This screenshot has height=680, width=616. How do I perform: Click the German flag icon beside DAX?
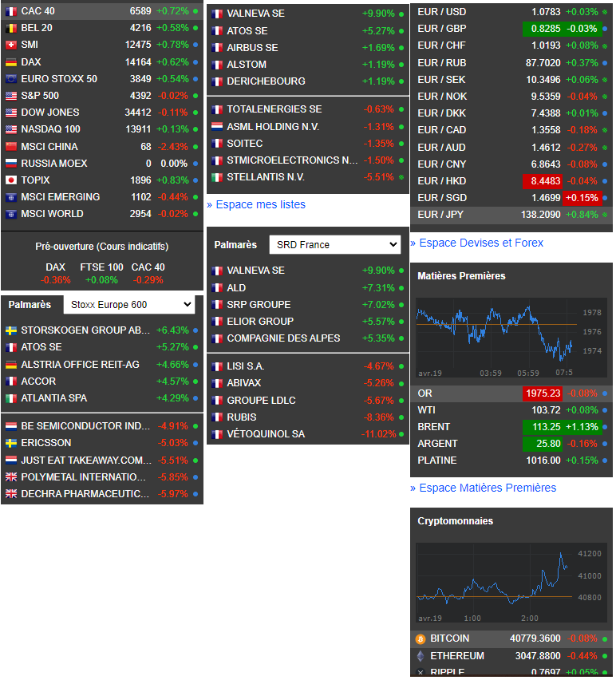[x=11, y=62]
